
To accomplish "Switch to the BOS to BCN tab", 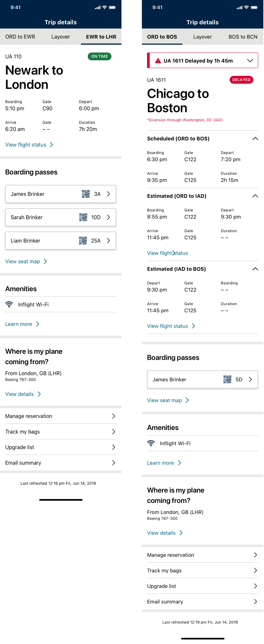I will tap(243, 37).
